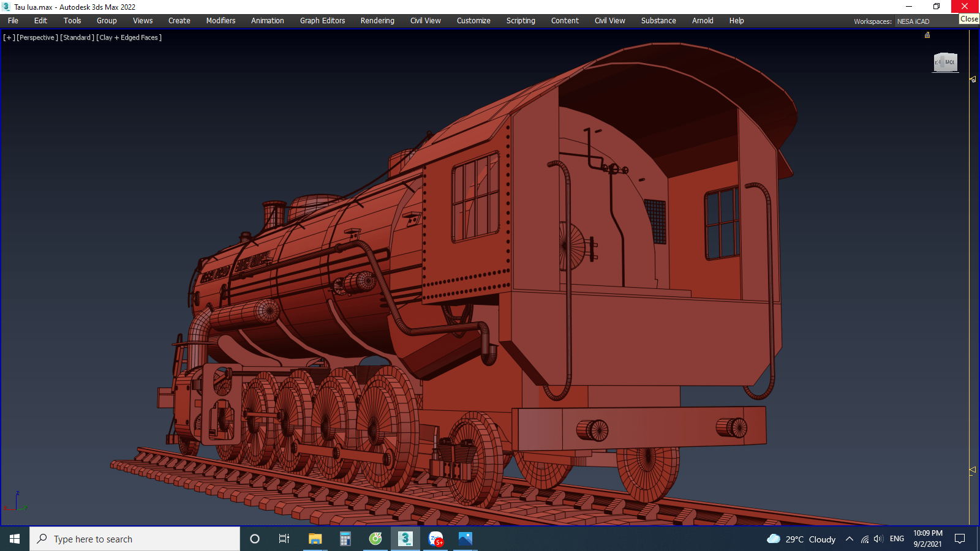Viewport: 980px width, 551px height.
Task: Open the Photos app in the taskbar
Action: (466, 539)
